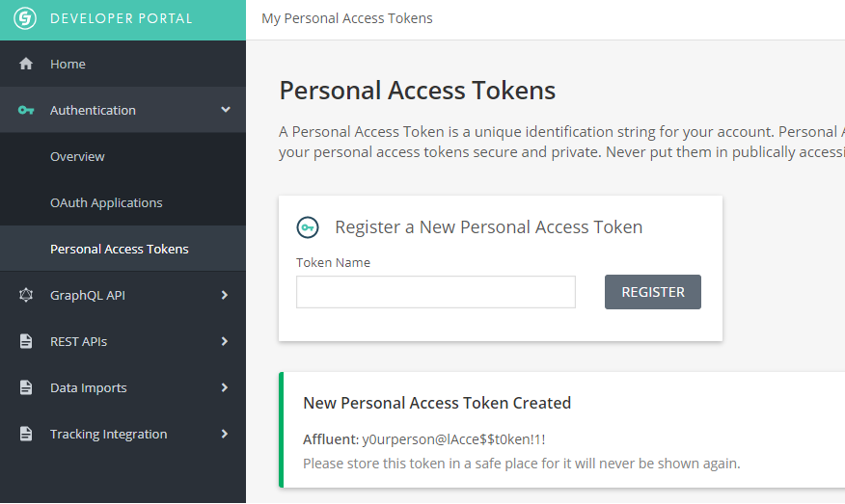This screenshot has width=845, height=504.
Task: Click the Authentication key icon
Action: 26,110
